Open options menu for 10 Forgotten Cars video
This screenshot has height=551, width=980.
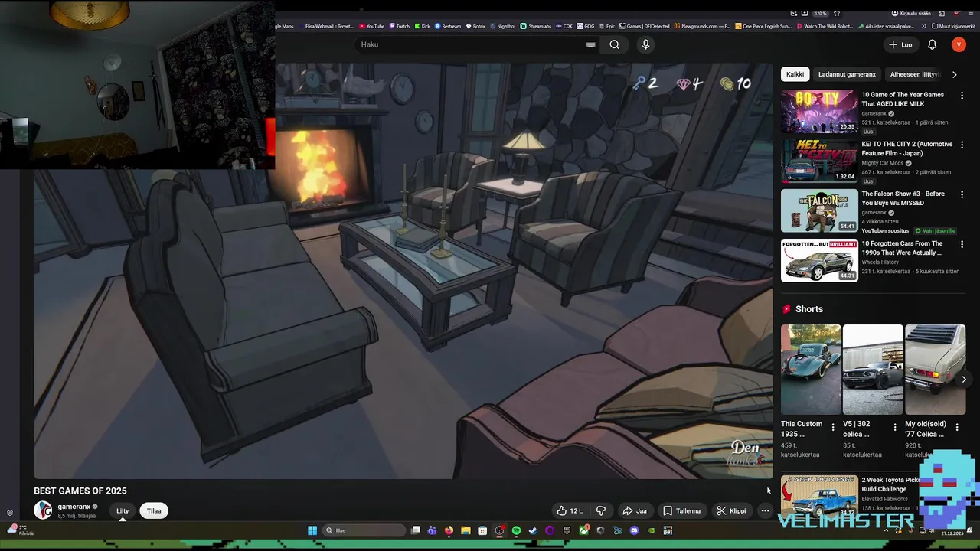pos(962,244)
